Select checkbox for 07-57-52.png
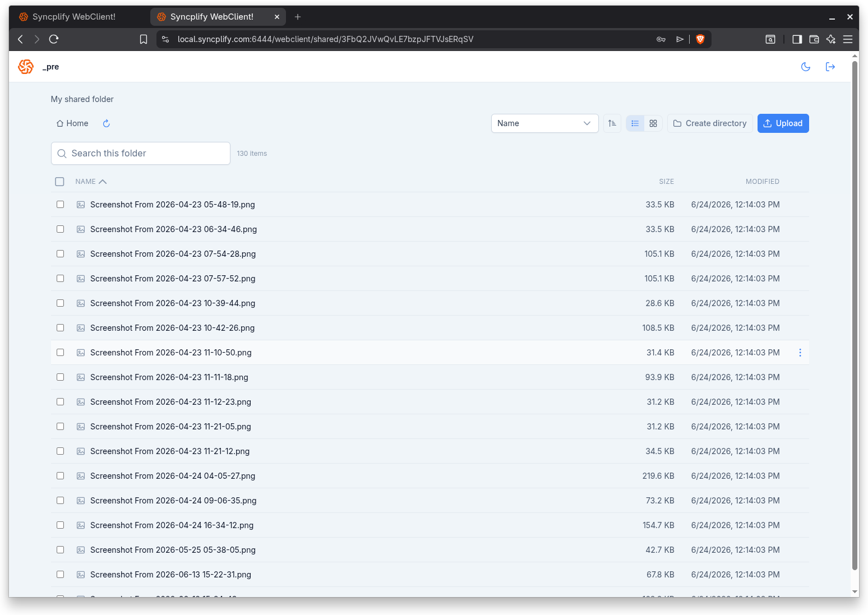This screenshot has width=868, height=615. (60, 279)
